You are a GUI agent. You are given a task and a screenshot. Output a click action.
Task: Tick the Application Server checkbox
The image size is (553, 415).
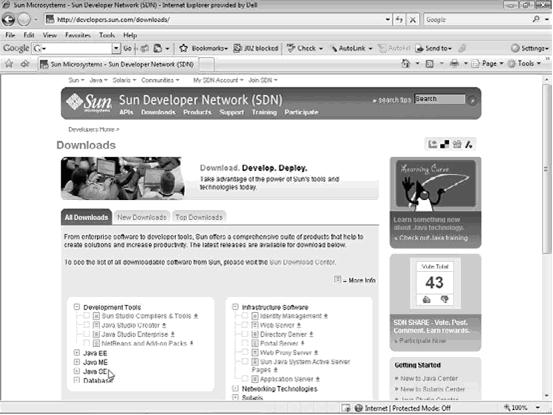245,379
